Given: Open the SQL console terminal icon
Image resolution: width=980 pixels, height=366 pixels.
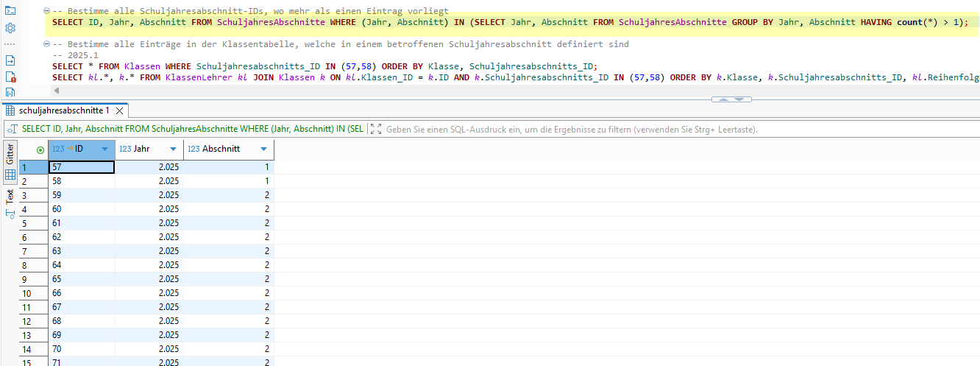Looking at the screenshot, I should [10, 10].
